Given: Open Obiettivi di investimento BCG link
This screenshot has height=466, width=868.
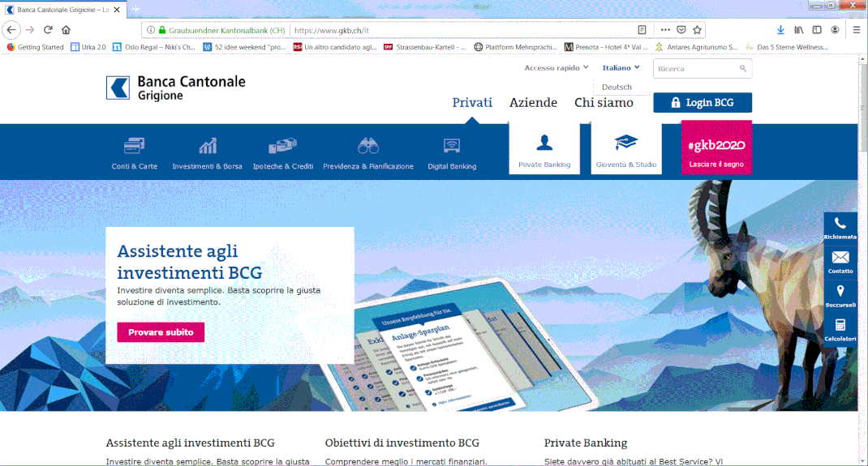Looking at the screenshot, I should (402, 442).
